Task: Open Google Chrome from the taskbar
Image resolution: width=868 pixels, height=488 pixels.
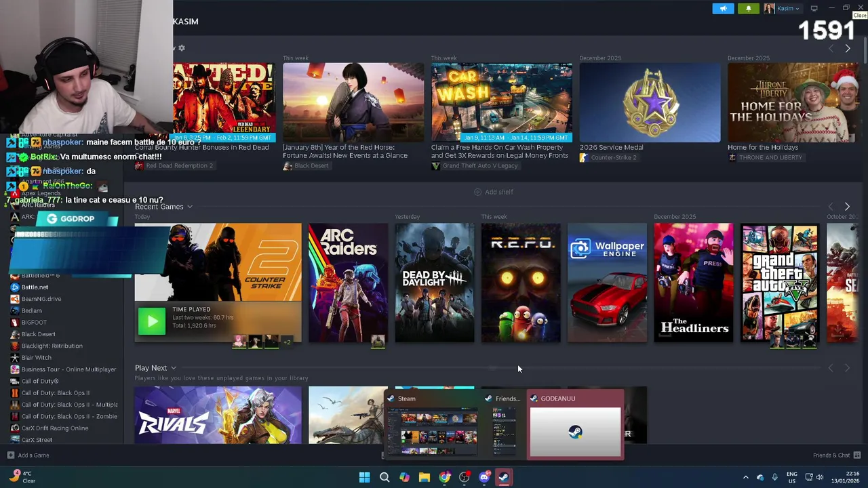Action: coord(444,478)
